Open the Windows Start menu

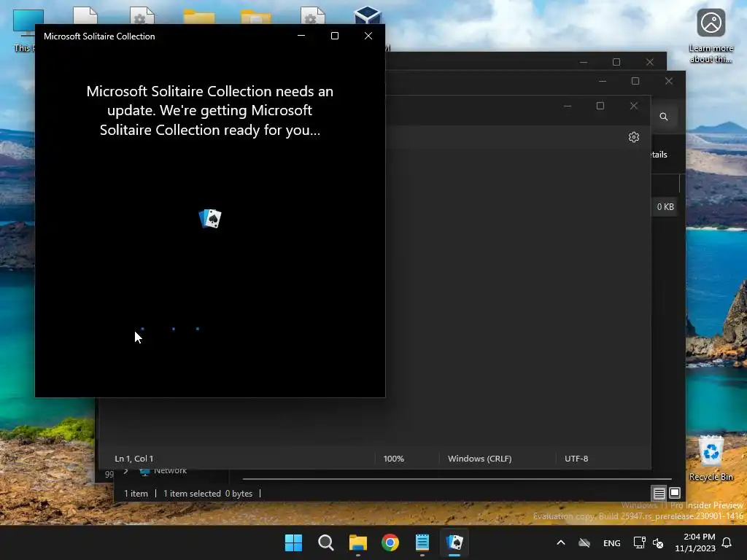(x=293, y=542)
